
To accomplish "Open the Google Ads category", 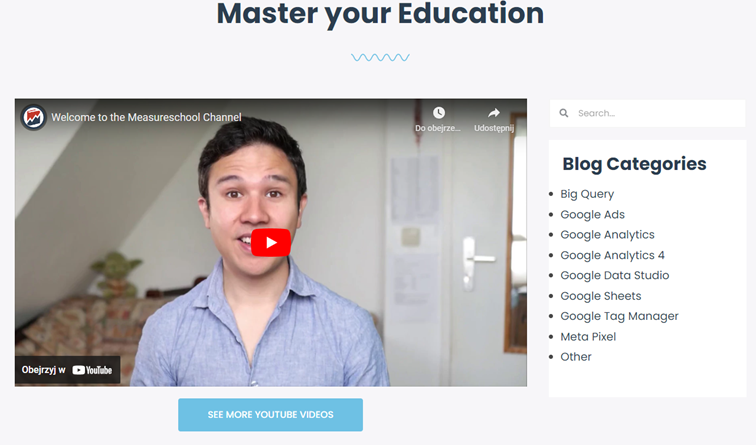I will 592,215.
